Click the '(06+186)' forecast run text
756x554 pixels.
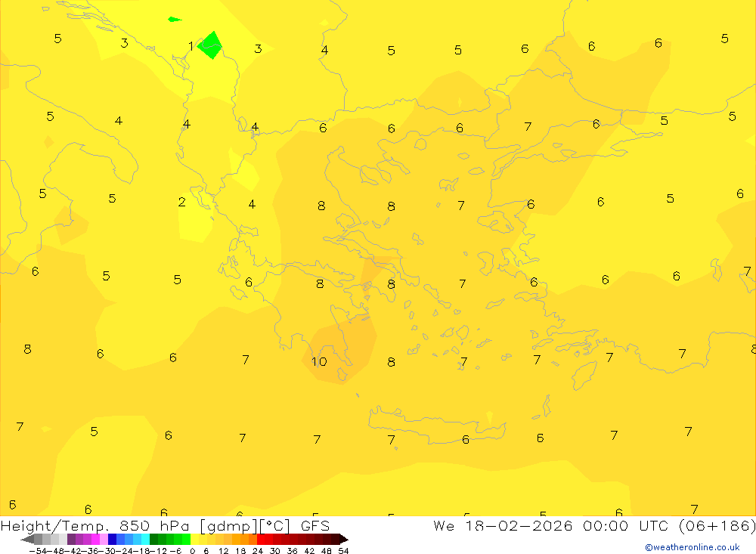[717, 525]
